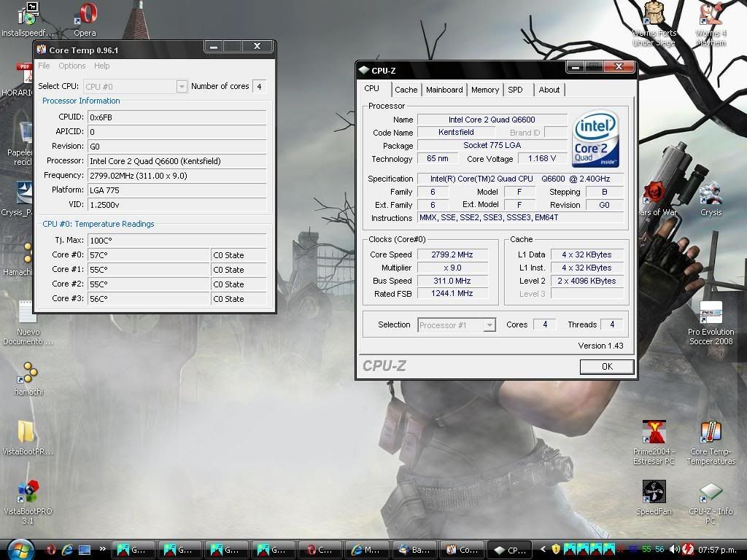Switch to the Ba... taskbar button
747x560 pixels.
tap(415, 550)
